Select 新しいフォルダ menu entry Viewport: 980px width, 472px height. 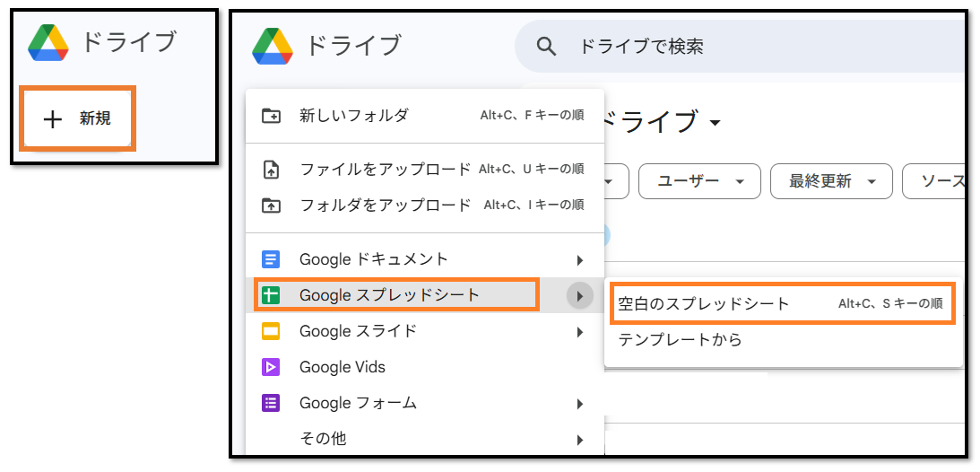point(353,116)
